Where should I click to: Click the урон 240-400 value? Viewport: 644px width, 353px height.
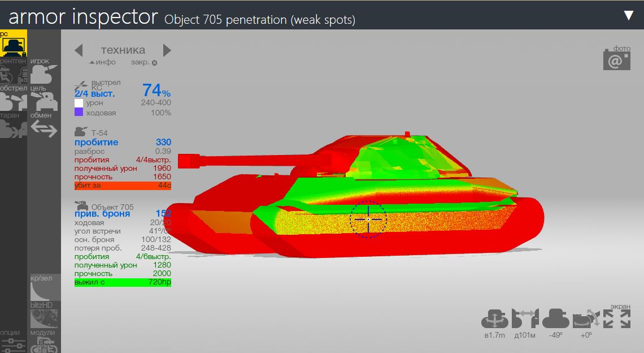pyautogui.click(x=156, y=102)
